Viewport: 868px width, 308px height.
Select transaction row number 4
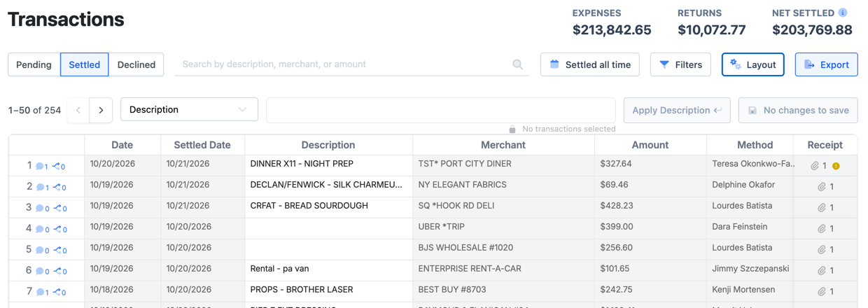[29, 228]
